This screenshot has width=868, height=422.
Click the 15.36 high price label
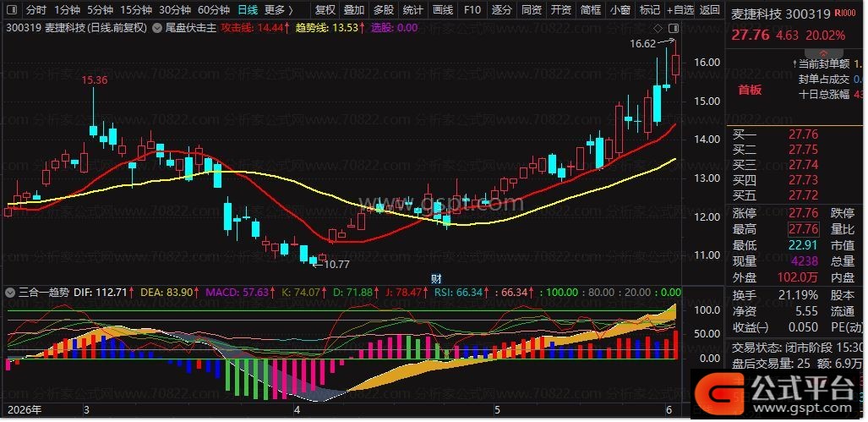pyautogui.click(x=95, y=80)
